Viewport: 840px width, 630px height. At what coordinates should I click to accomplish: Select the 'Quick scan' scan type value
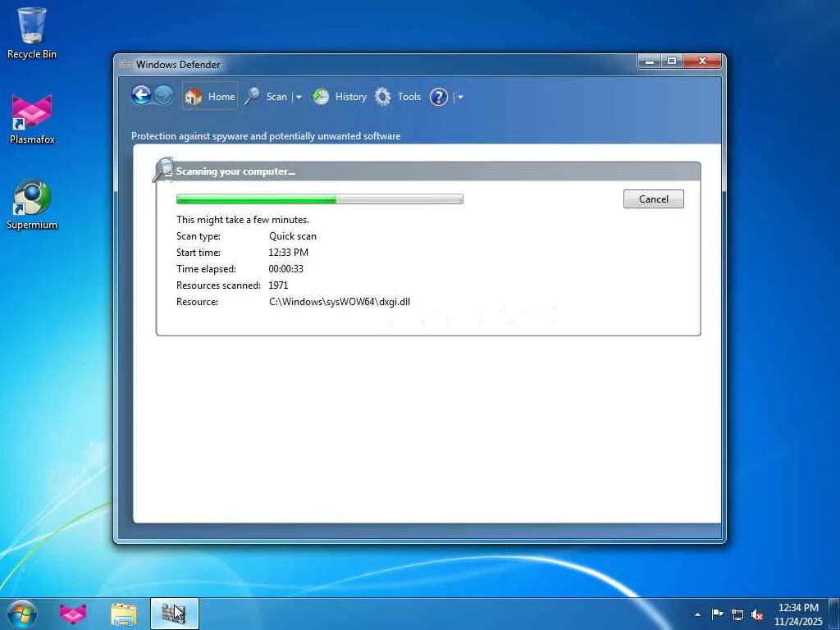tap(293, 235)
